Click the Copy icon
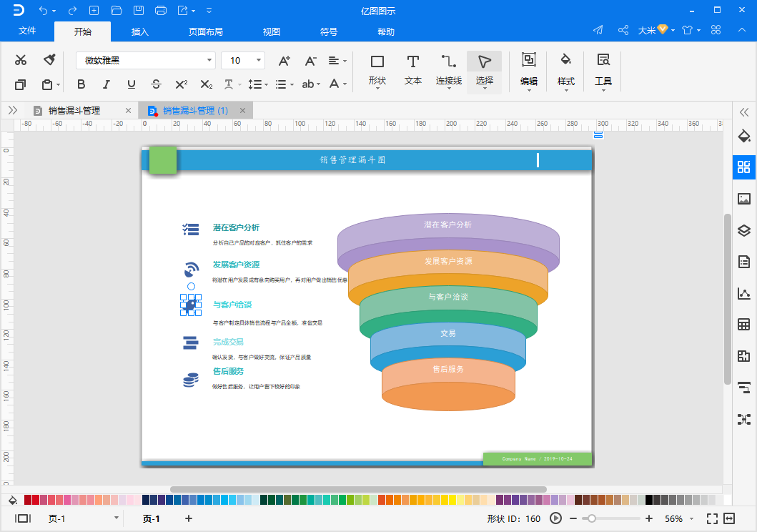This screenshot has width=757, height=532. coord(20,84)
